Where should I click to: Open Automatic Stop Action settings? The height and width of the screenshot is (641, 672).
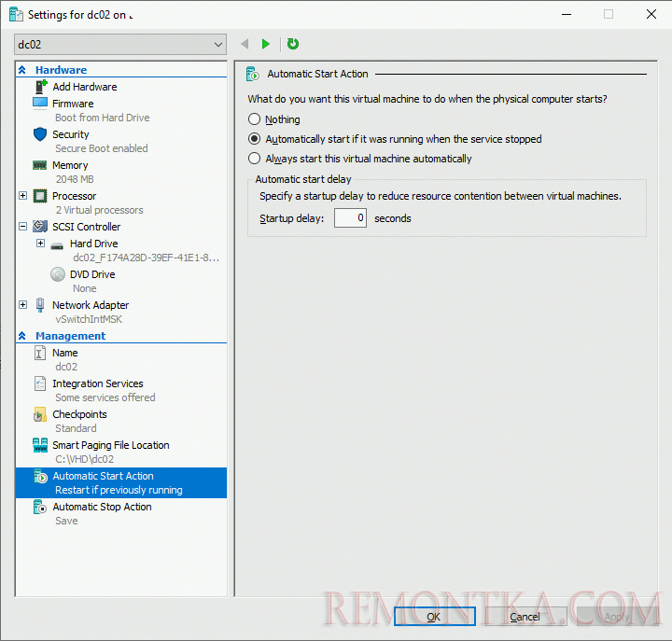102,507
